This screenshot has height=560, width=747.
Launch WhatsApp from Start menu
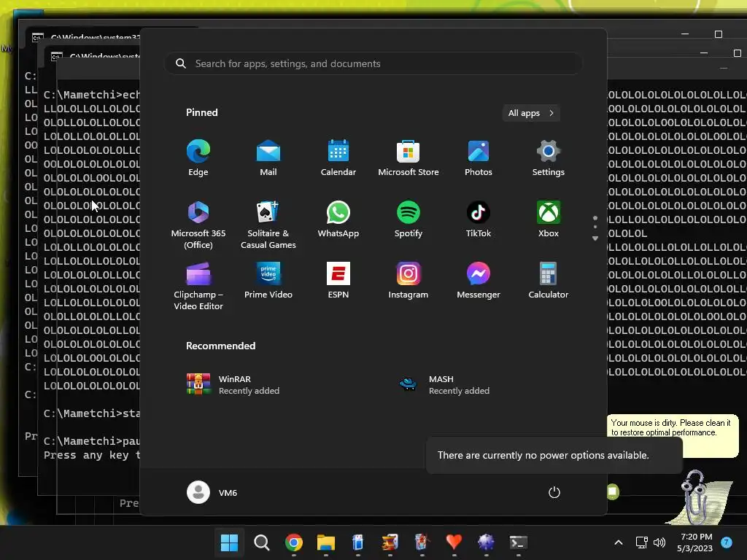click(338, 219)
